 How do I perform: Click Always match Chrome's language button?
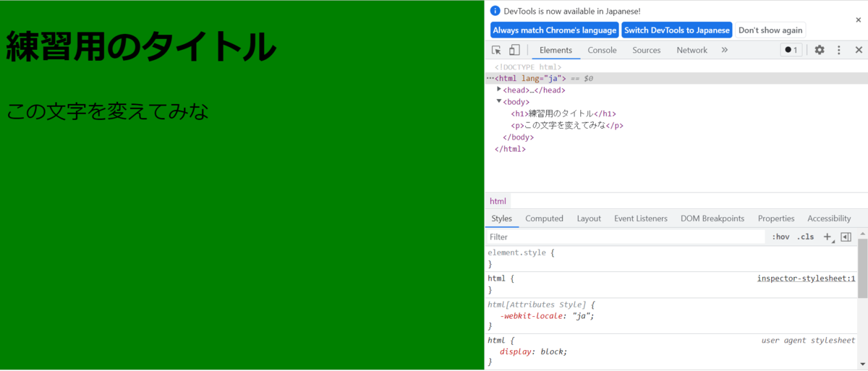[555, 30]
